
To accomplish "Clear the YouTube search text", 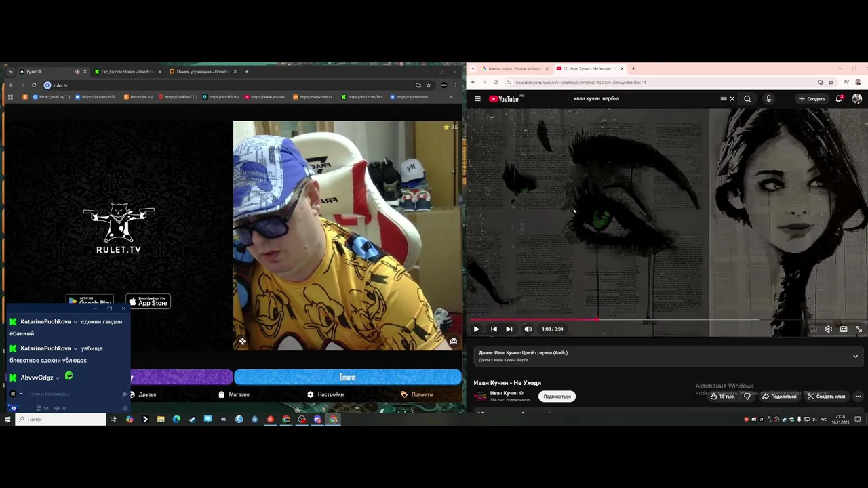I will pyautogui.click(x=732, y=99).
